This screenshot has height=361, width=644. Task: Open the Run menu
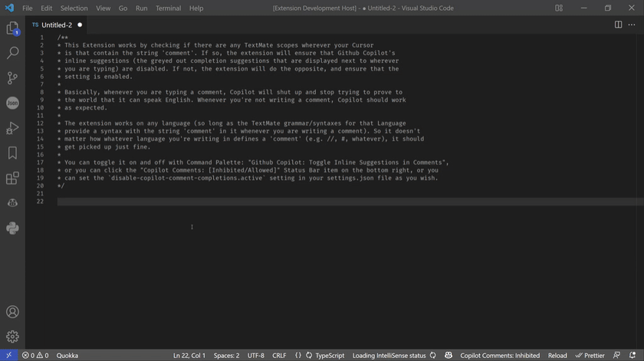click(141, 8)
